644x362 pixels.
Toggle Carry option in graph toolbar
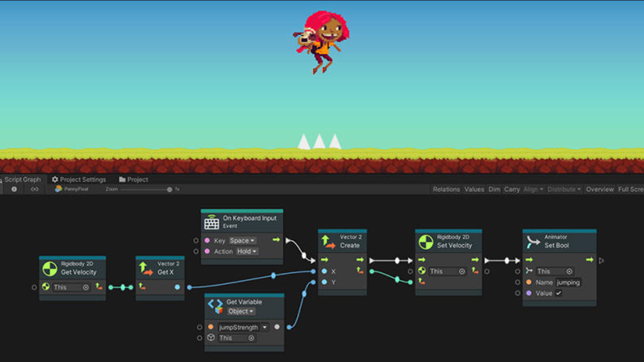tap(512, 190)
